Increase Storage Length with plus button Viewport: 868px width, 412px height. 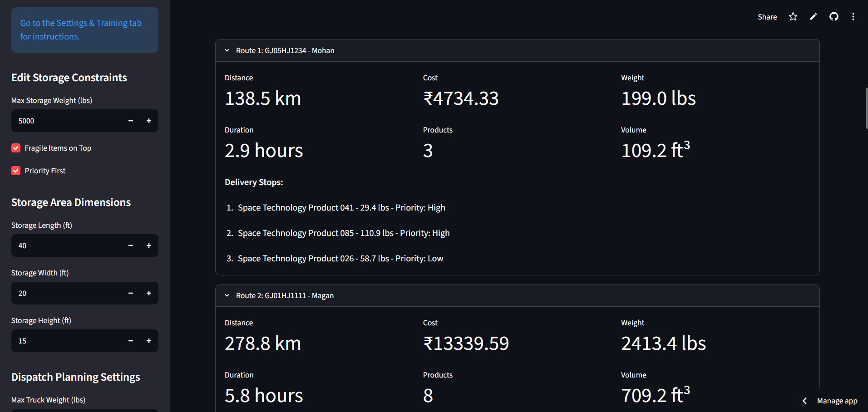149,245
